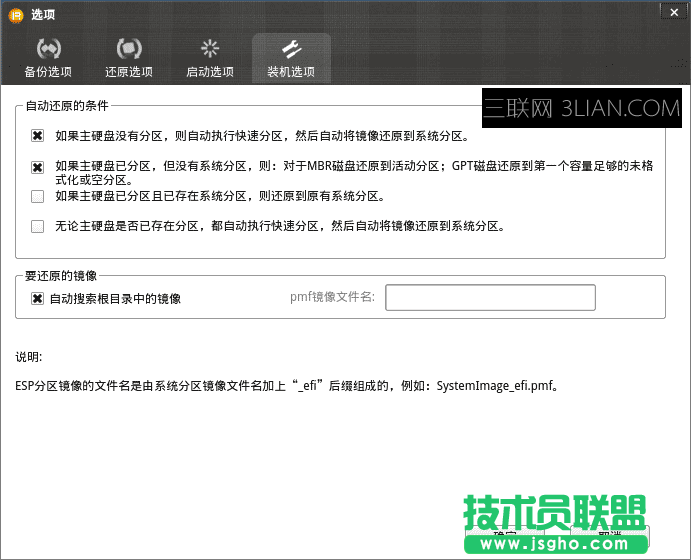
Task: Click the restore options (还原选项) icon
Action: click(x=129, y=48)
